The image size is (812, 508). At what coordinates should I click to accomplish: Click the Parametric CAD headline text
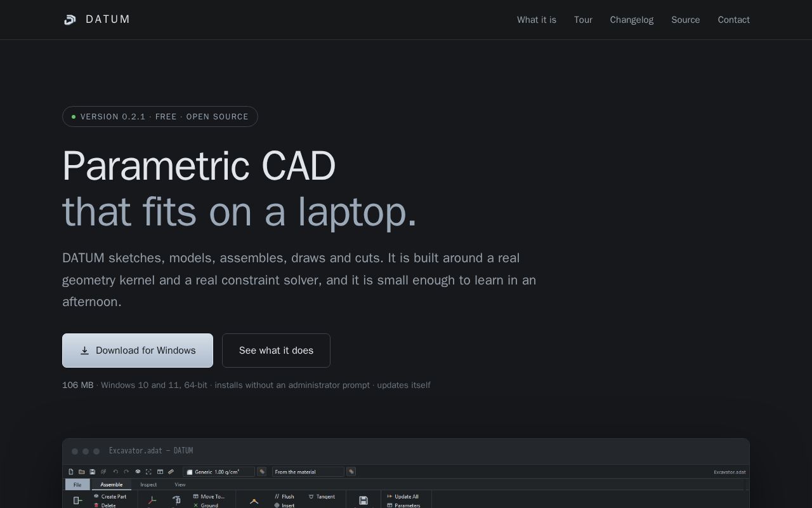pos(199,166)
